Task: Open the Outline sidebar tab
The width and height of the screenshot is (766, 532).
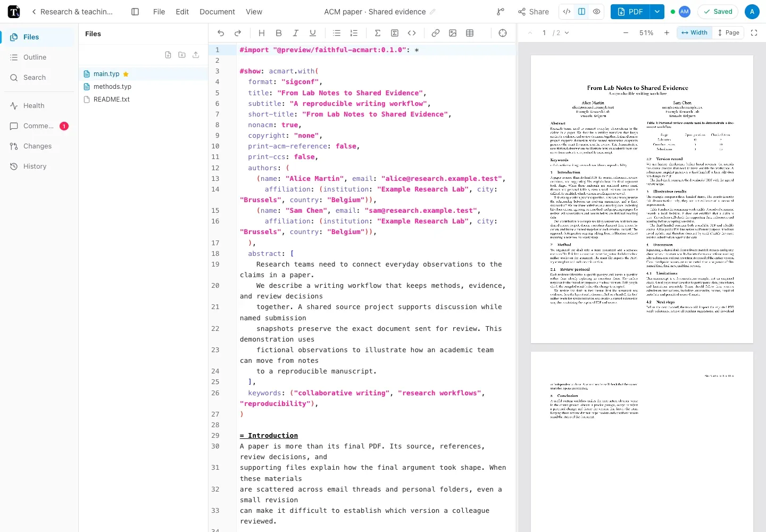Action: pyautogui.click(x=39, y=57)
